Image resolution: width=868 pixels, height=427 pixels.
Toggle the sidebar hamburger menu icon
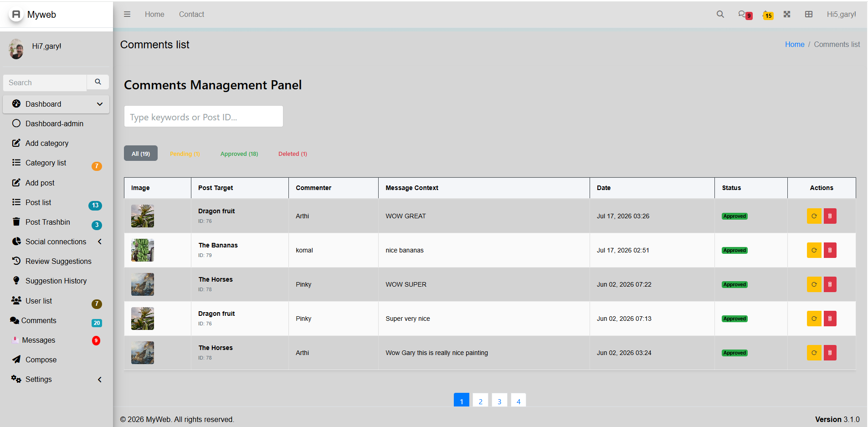click(127, 14)
